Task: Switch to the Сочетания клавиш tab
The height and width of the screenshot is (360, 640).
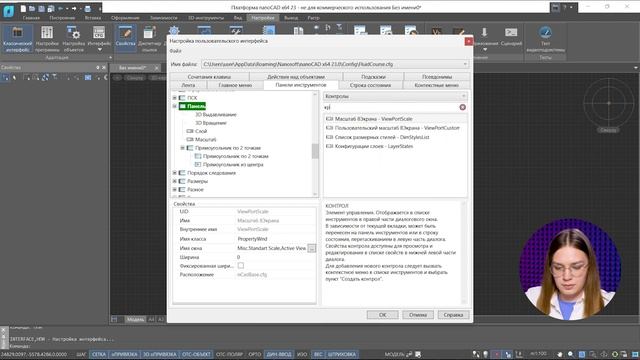Action: (209, 77)
